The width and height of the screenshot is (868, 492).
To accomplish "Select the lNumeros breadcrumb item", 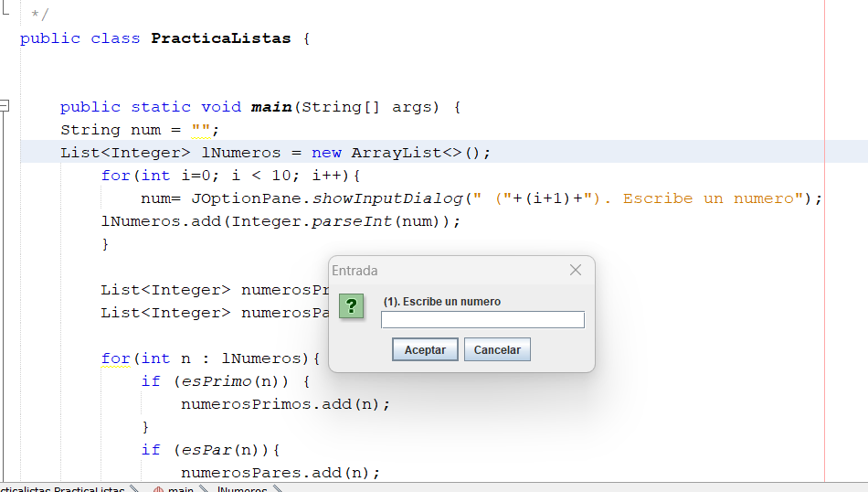I will click(242, 489).
